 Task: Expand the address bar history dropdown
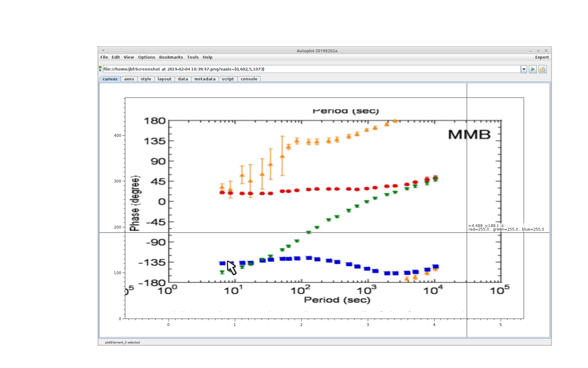click(524, 69)
